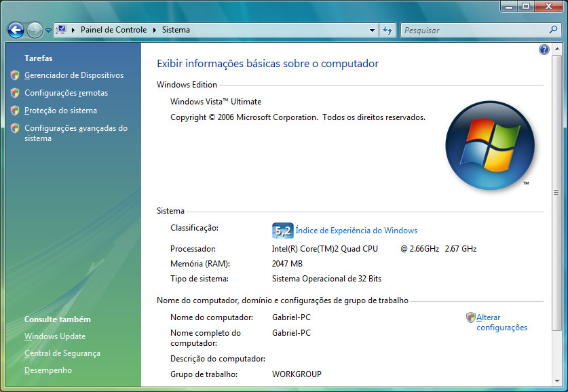Click the Control Panel icon in the address bar

pos(60,30)
